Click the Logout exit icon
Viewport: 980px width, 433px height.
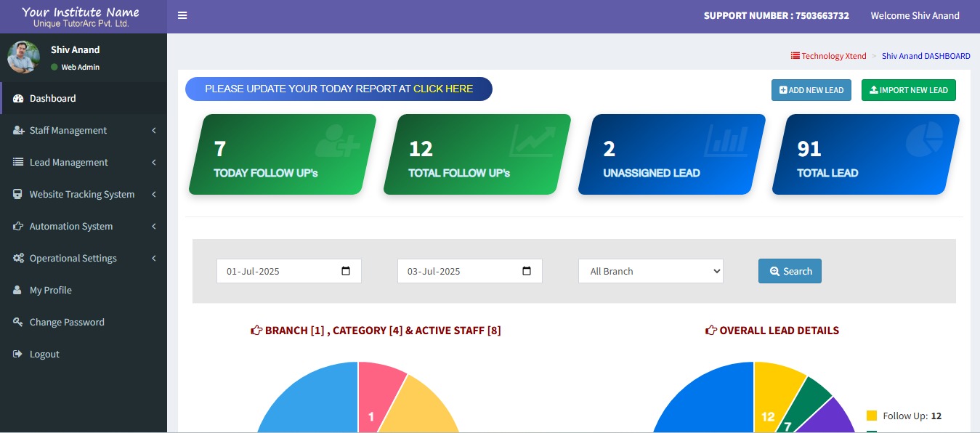pos(18,355)
